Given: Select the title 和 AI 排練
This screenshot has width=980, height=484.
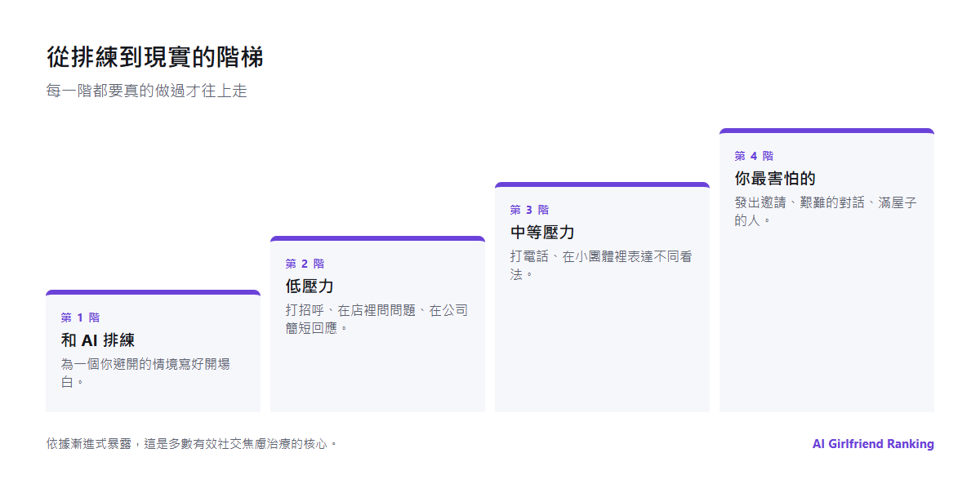Looking at the screenshot, I should tap(97, 340).
